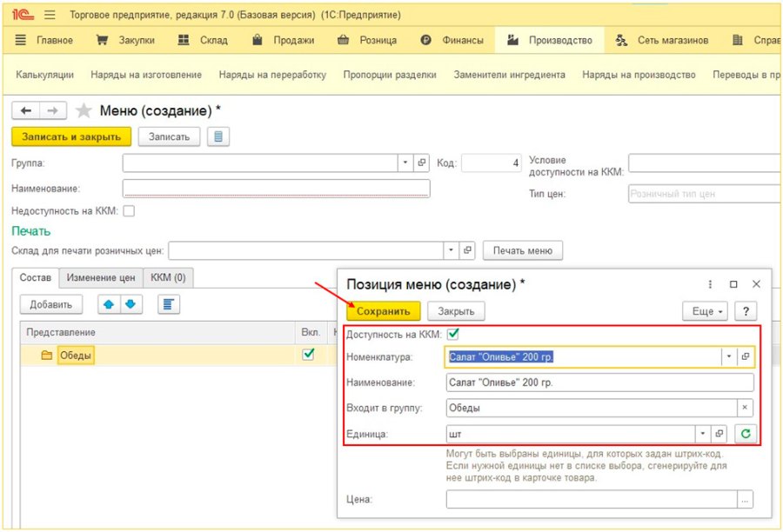The image size is (783, 532).
Task: Open linked record for Склад для печати
Action: 467,250
